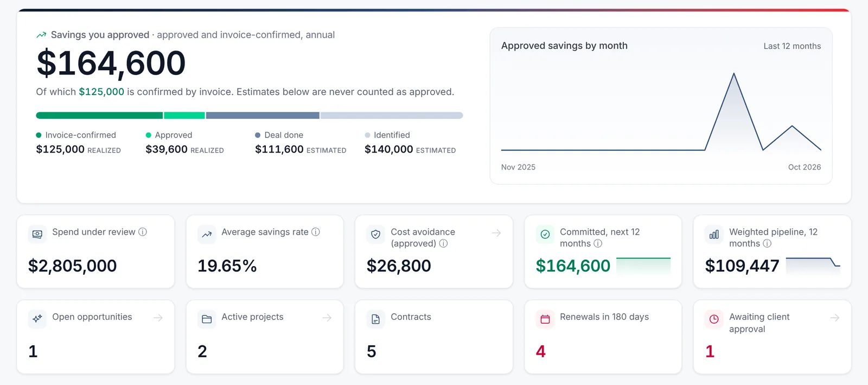Click the $111,600 ESTIMATED value
868x385 pixels.
point(301,149)
